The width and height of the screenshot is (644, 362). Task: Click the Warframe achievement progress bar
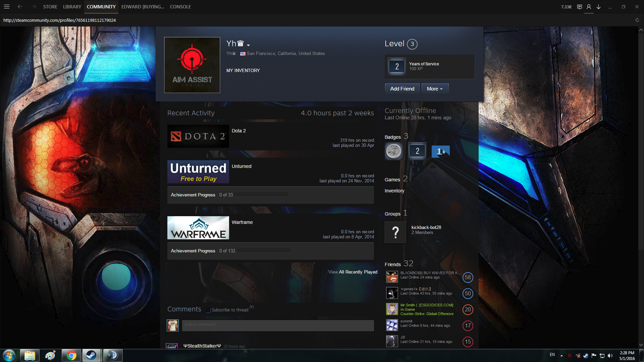(x=264, y=251)
